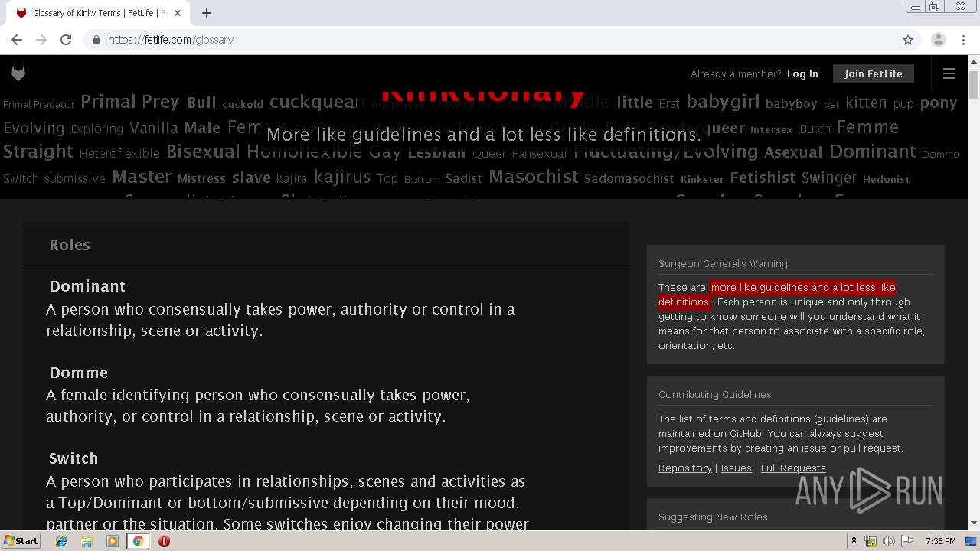
Task: Click Suggesting New Roles heading
Action: coord(713,517)
